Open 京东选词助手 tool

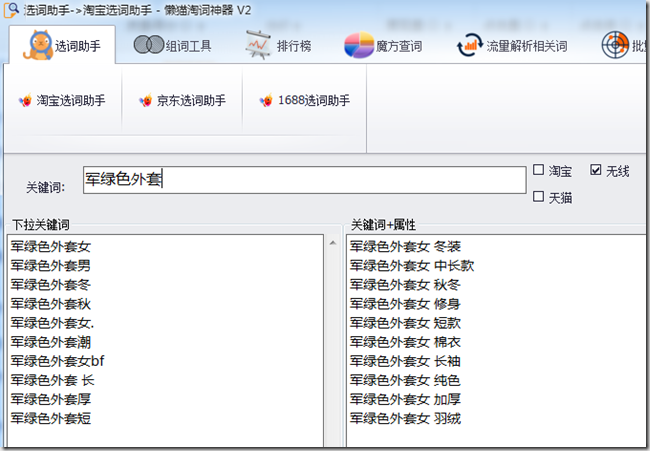tap(183, 100)
